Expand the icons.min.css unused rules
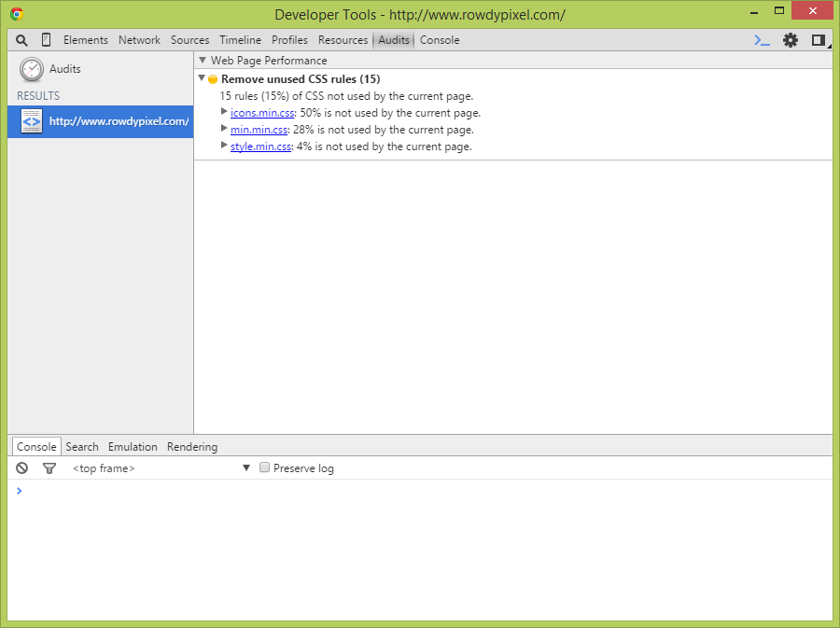 224,112
